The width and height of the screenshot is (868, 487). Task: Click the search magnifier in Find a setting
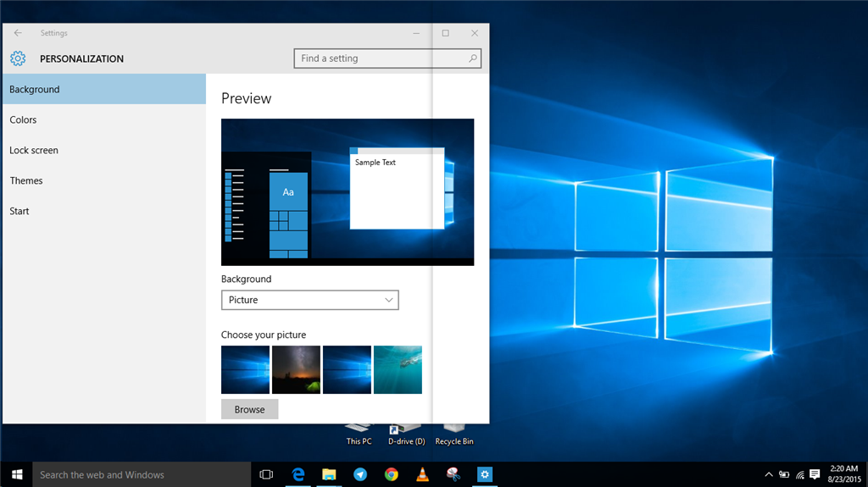473,58
